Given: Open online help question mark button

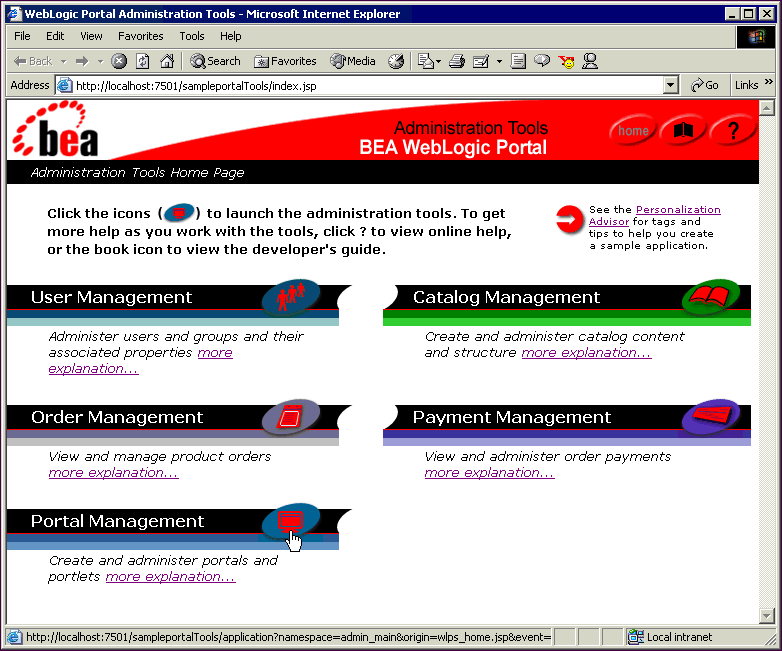Looking at the screenshot, I should (733, 131).
